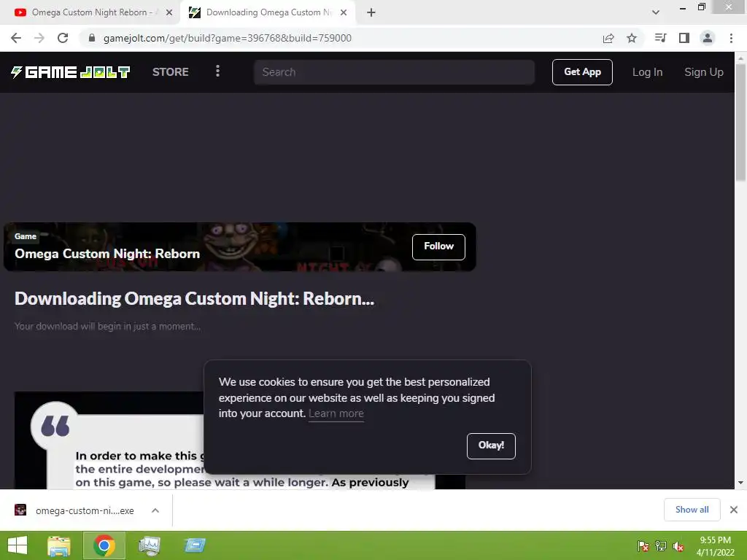747x560 pixels.
Task: Accept cookies with Okay! button
Action: [x=491, y=446]
